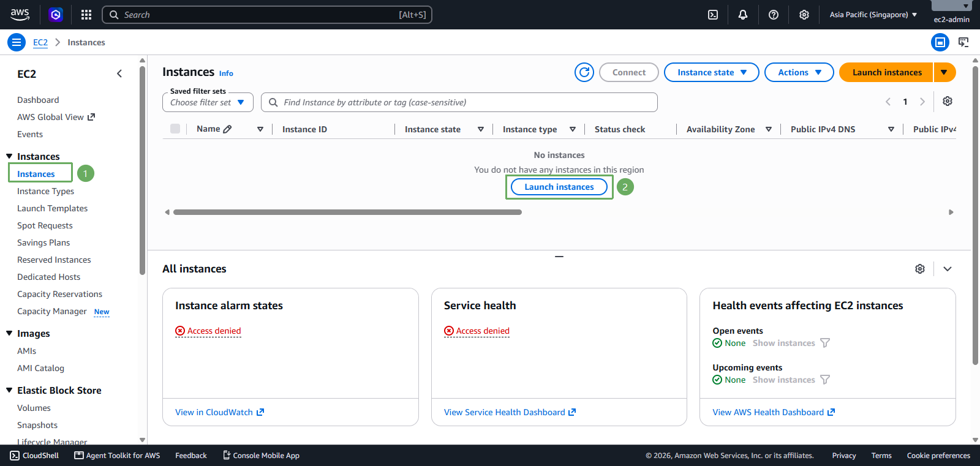Open View in CloudWatch link

coord(219,412)
